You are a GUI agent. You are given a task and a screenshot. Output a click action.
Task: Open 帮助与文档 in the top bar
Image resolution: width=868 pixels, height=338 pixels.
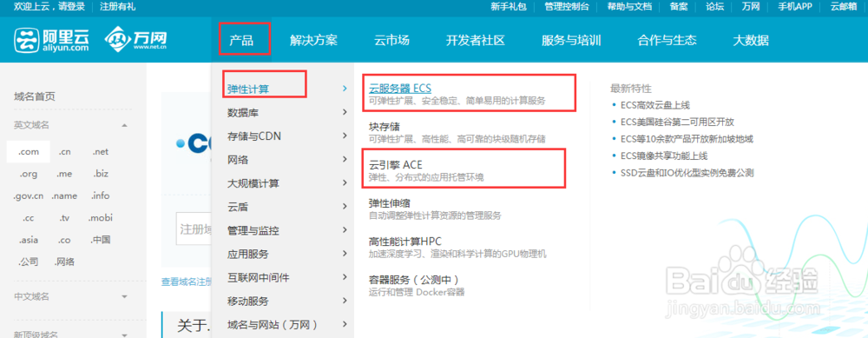(629, 7)
